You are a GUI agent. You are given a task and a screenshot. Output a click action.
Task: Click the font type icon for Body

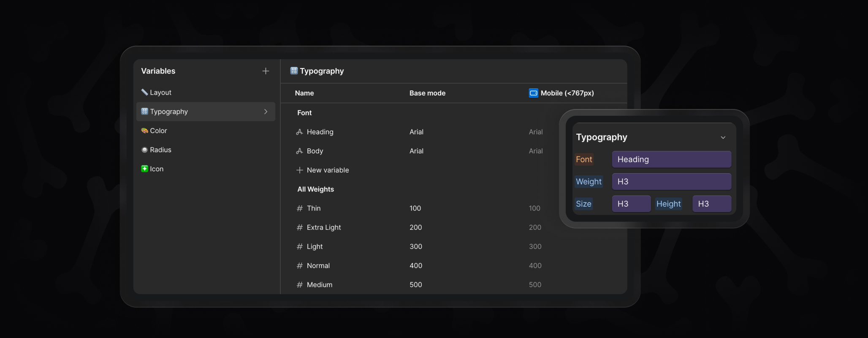point(299,151)
